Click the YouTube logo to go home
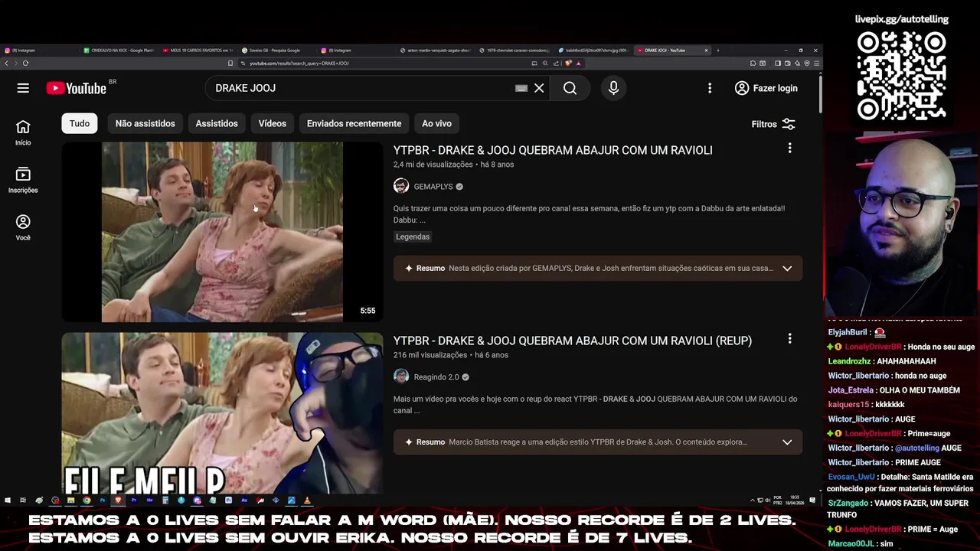980x551 pixels. tap(77, 88)
